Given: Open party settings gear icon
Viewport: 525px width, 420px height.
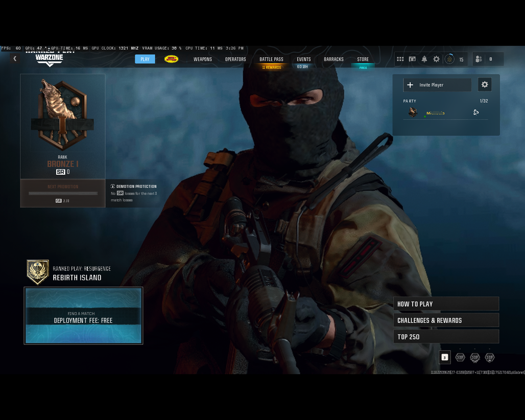Looking at the screenshot, I should point(485,85).
